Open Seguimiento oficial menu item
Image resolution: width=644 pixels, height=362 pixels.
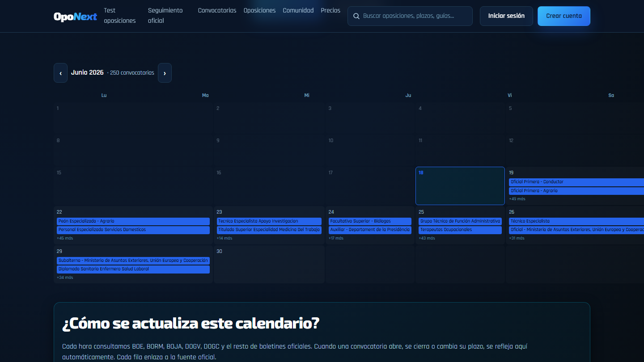click(165, 16)
